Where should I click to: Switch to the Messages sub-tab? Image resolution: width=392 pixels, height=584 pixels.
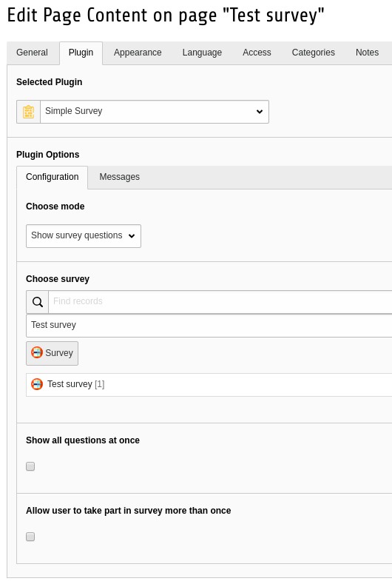click(x=120, y=177)
